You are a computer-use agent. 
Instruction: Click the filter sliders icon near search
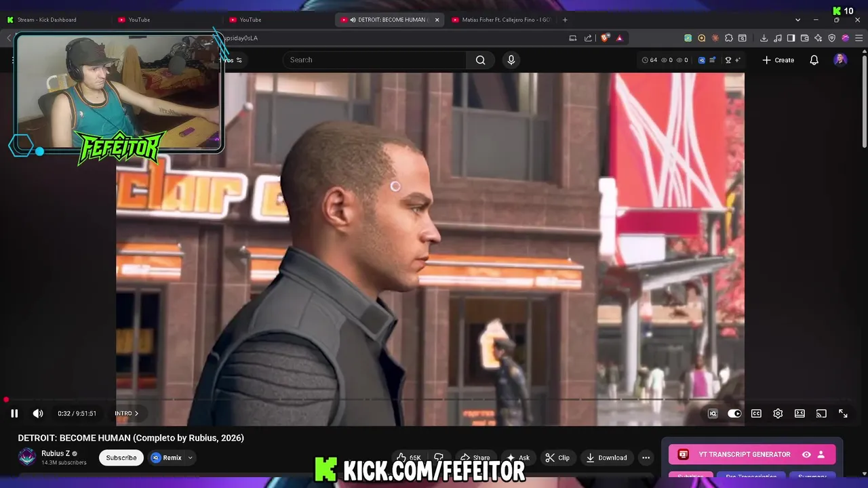click(239, 60)
